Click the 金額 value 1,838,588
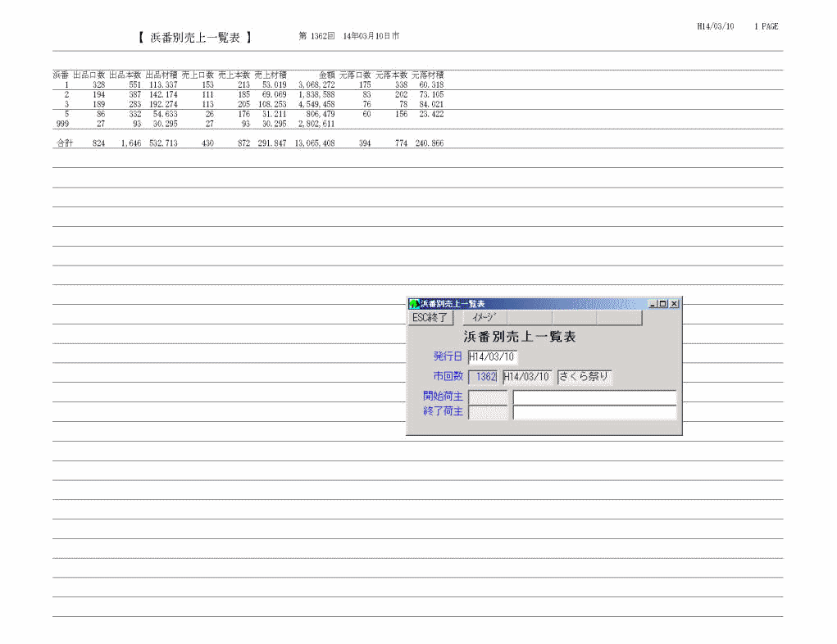The height and width of the screenshot is (644, 837). pos(316,94)
